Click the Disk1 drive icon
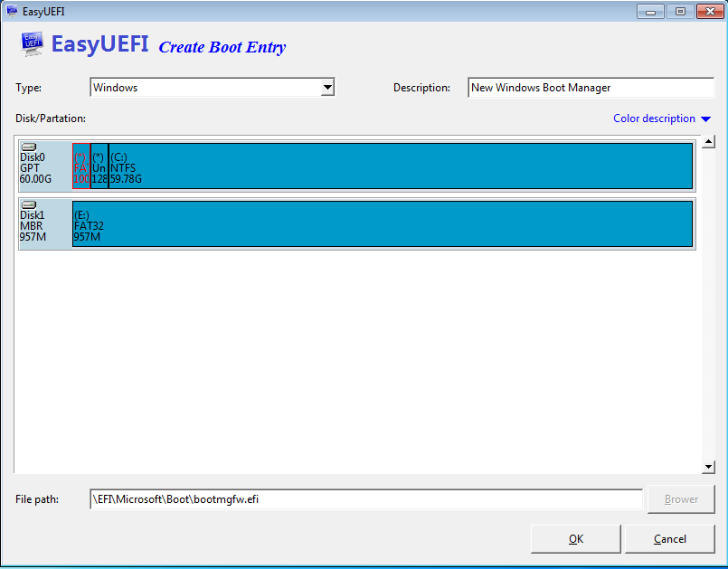This screenshot has height=569, width=728. tap(29, 204)
